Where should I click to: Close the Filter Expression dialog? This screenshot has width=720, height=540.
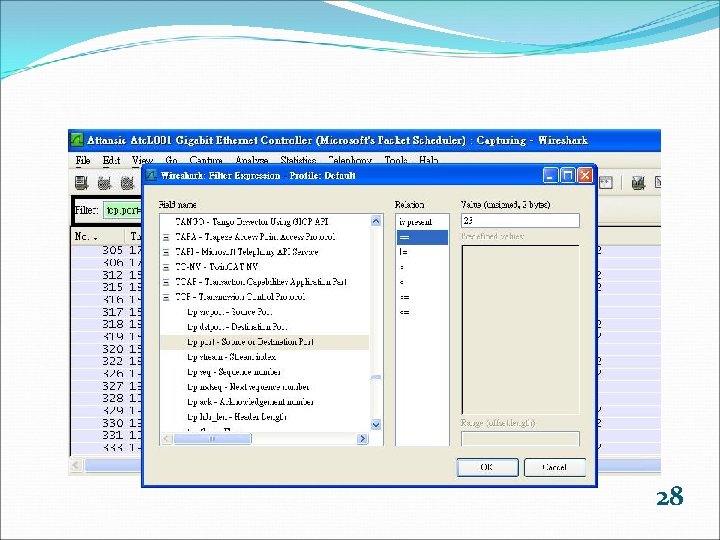(x=585, y=175)
